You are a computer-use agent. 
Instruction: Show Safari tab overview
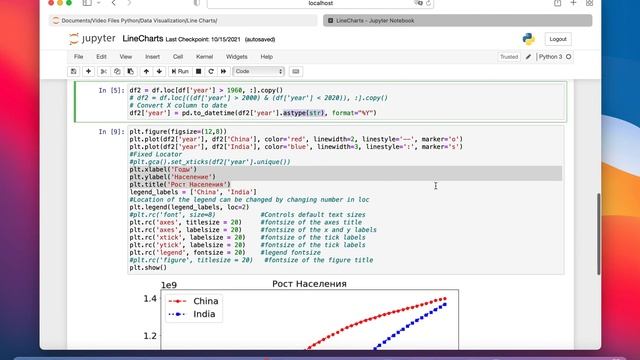[x=589, y=3]
